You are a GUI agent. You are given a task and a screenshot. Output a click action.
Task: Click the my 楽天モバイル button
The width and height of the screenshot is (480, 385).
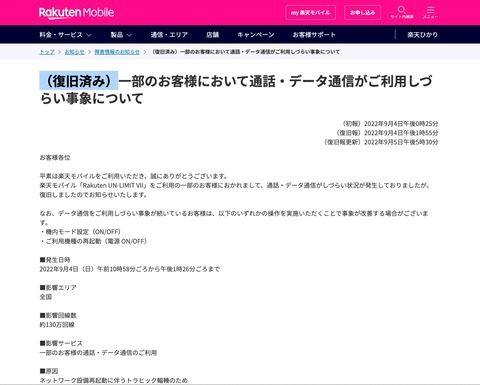[x=310, y=13]
